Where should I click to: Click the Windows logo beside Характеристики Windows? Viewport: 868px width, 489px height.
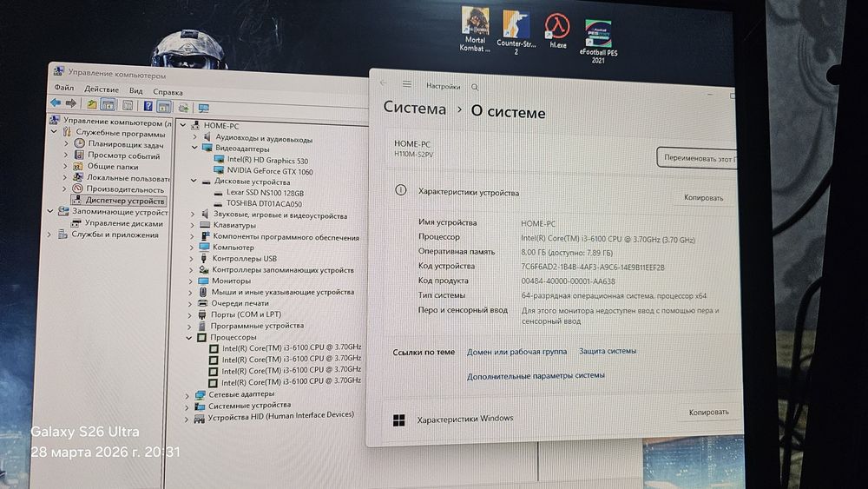pyautogui.click(x=398, y=420)
